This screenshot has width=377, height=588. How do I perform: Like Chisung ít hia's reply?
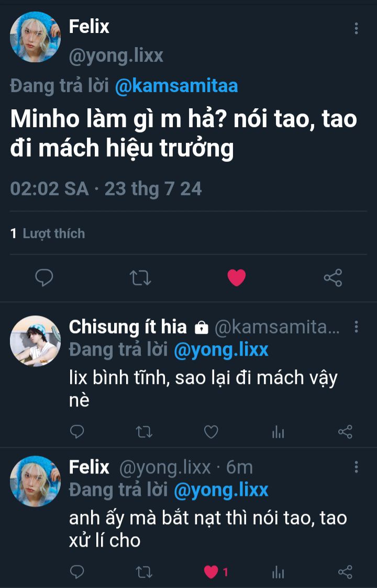[210, 432]
